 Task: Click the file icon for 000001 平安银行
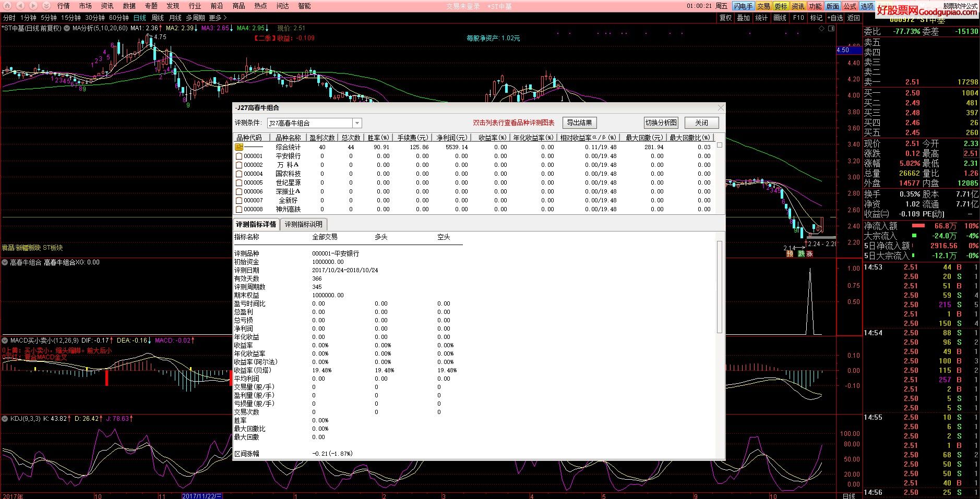coord(239,156)
